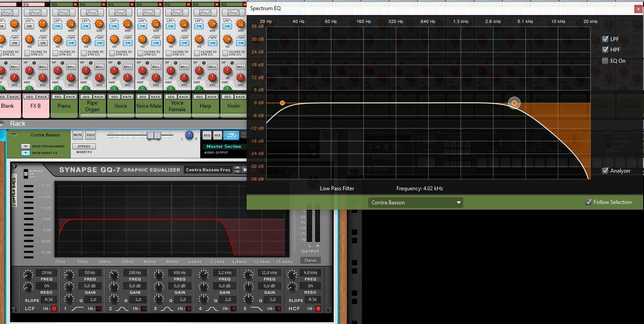
Task: Click band 3 GAIN knob in GQ-7
Action: coord(159,287)
